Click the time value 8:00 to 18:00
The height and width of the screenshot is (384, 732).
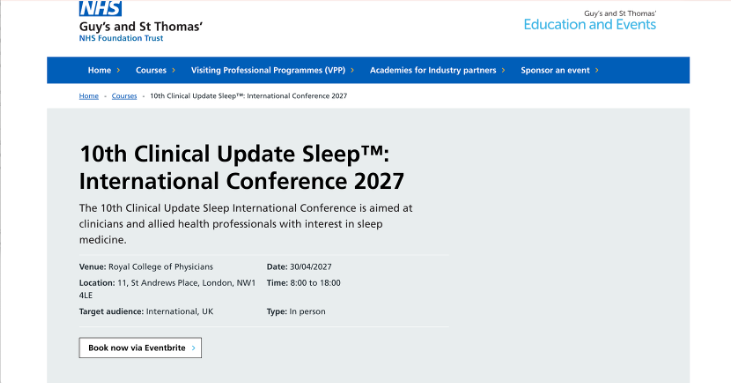tap(315, 283)
